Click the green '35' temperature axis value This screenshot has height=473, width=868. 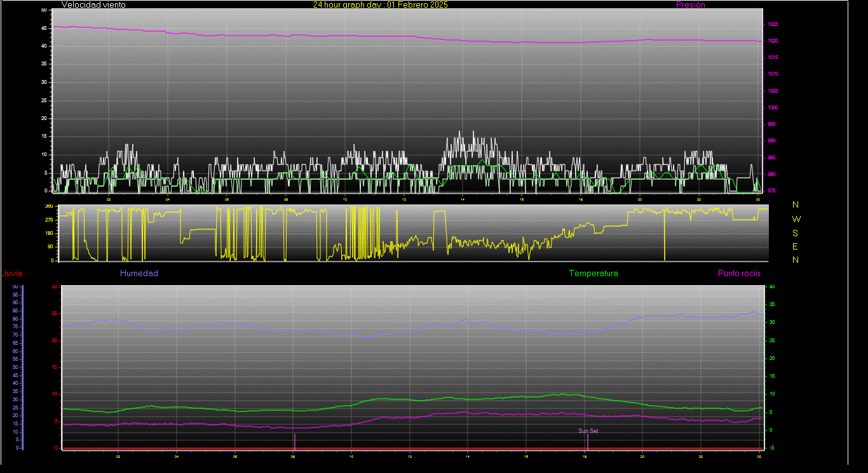(773, 305)
